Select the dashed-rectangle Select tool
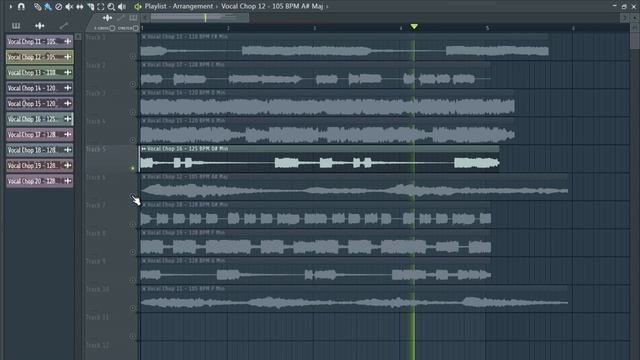Image resolution: width=640 pixels, height=360 pixels. pyautogui.click(x=100, y=7)
